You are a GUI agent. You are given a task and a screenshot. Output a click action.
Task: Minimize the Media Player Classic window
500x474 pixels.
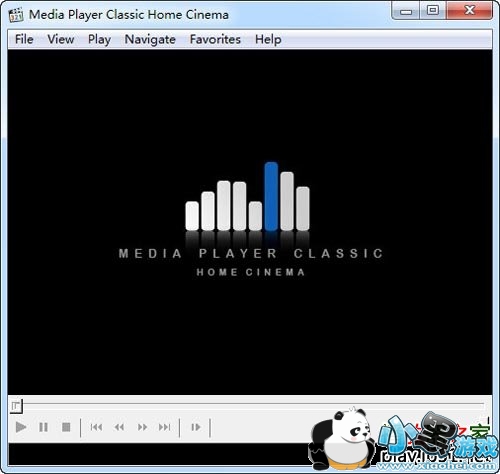point(406,11)
